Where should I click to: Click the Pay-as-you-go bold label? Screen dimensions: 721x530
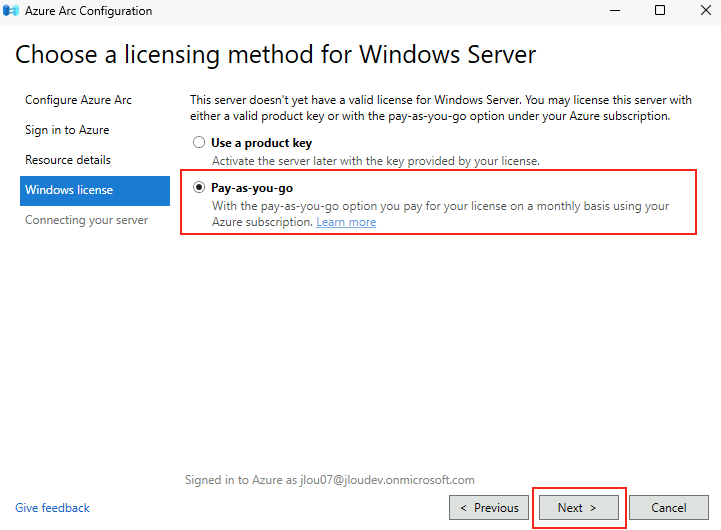tap(252, 188)
